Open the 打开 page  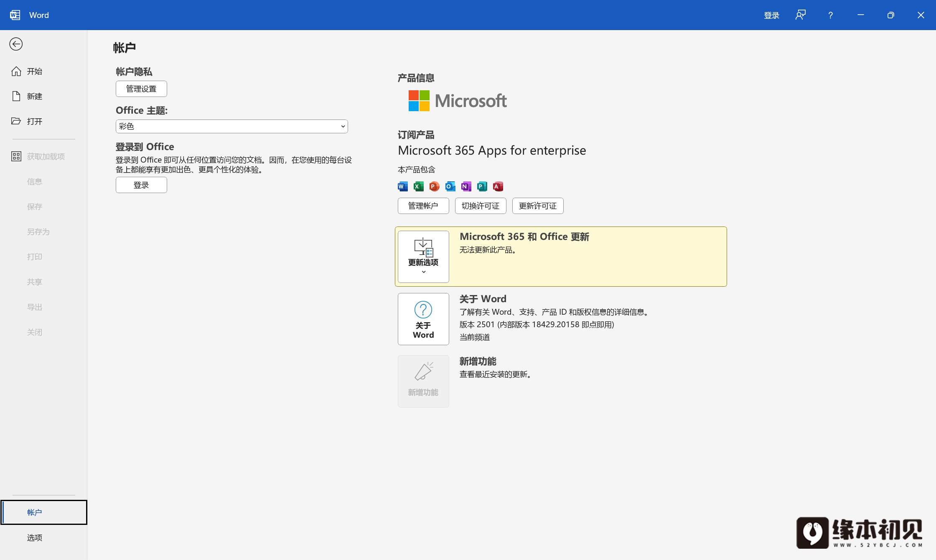44,121
